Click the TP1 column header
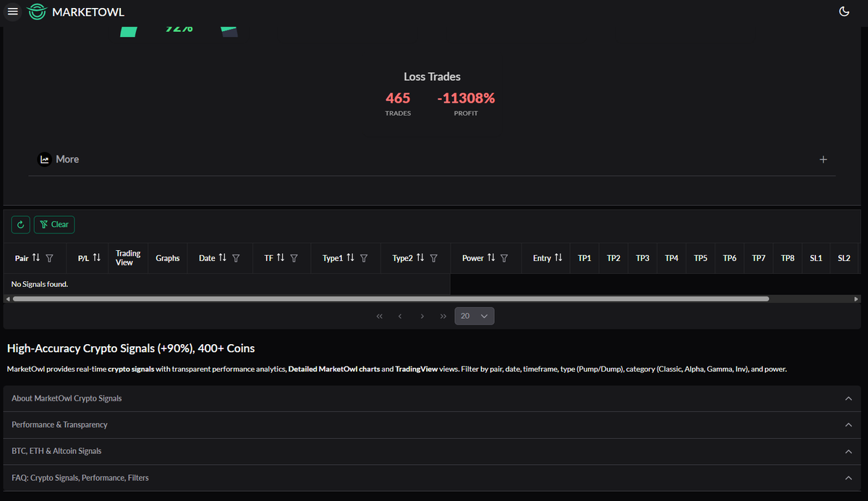 pos(584,258)
